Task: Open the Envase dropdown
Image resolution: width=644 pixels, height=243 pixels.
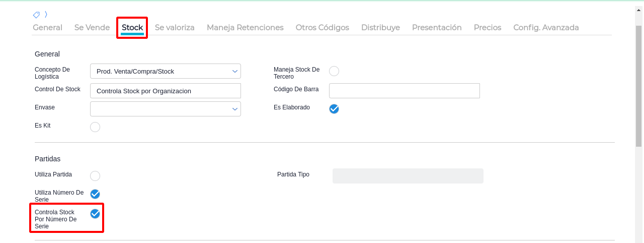Action: [166, 109]
